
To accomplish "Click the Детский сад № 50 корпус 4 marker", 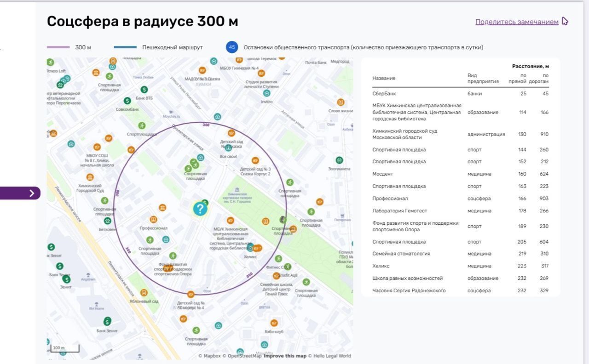I will click(191, 294).
